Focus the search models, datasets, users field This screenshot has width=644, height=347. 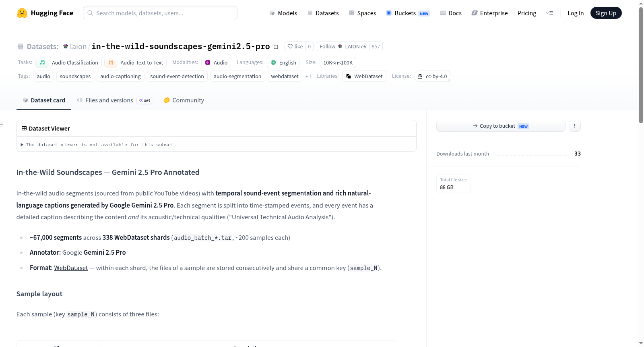coord(160,13)
